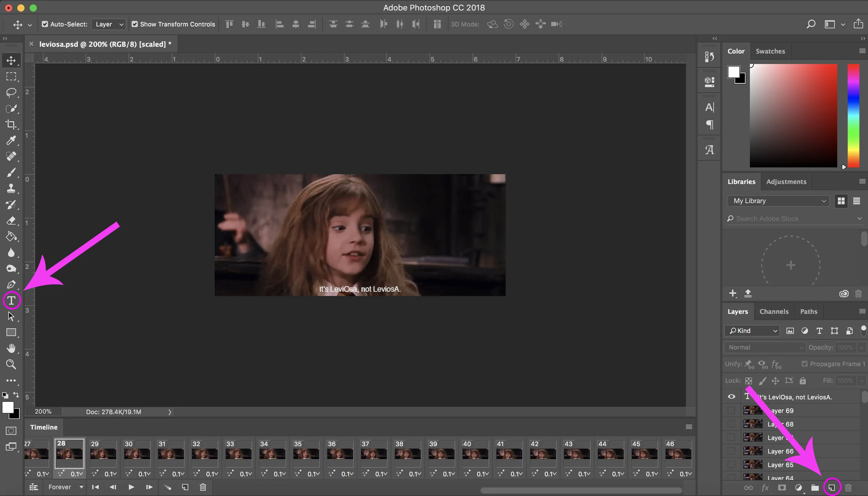Select the Lasso tool
This screenshot has width=868, height=496.
(x=11, y=92)
